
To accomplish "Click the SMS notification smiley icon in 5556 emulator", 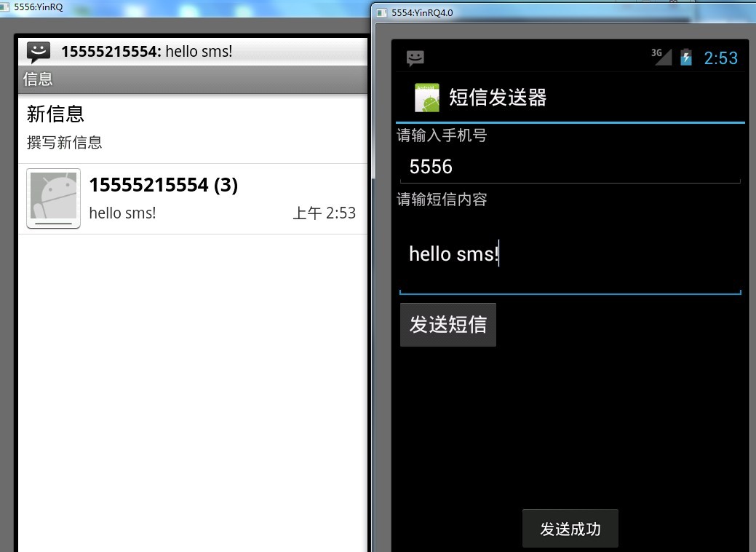I will [x=39, y=52].
